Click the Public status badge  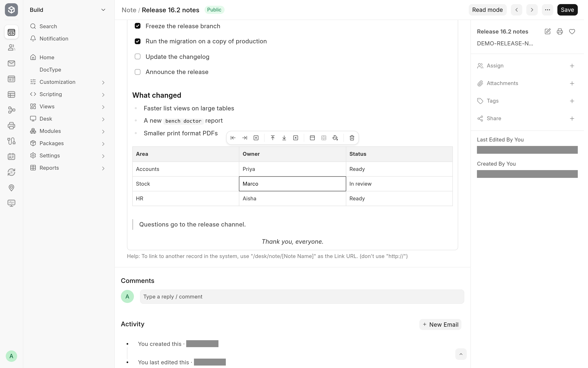pyautogui.click(x=214, y=10)
